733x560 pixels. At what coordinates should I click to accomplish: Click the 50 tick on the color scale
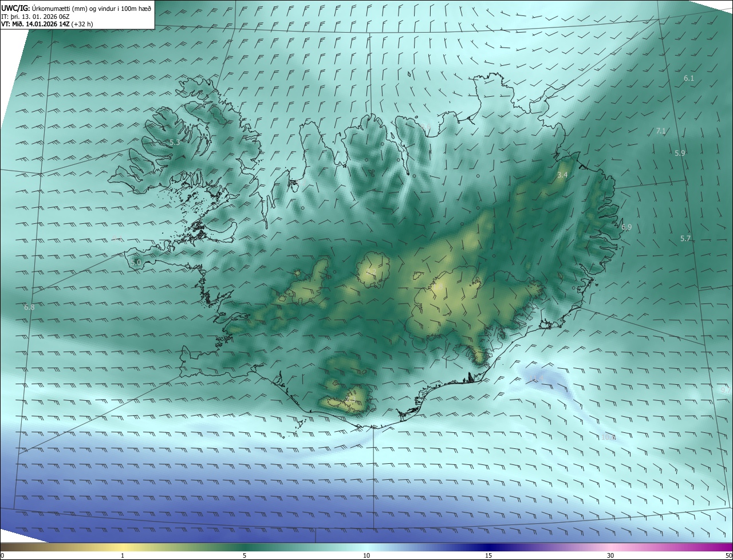(x=728, y=556)
